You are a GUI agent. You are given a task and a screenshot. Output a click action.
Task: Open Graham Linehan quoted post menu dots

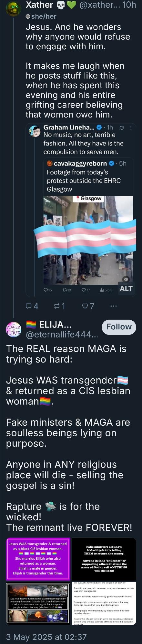tap(131, 128)
